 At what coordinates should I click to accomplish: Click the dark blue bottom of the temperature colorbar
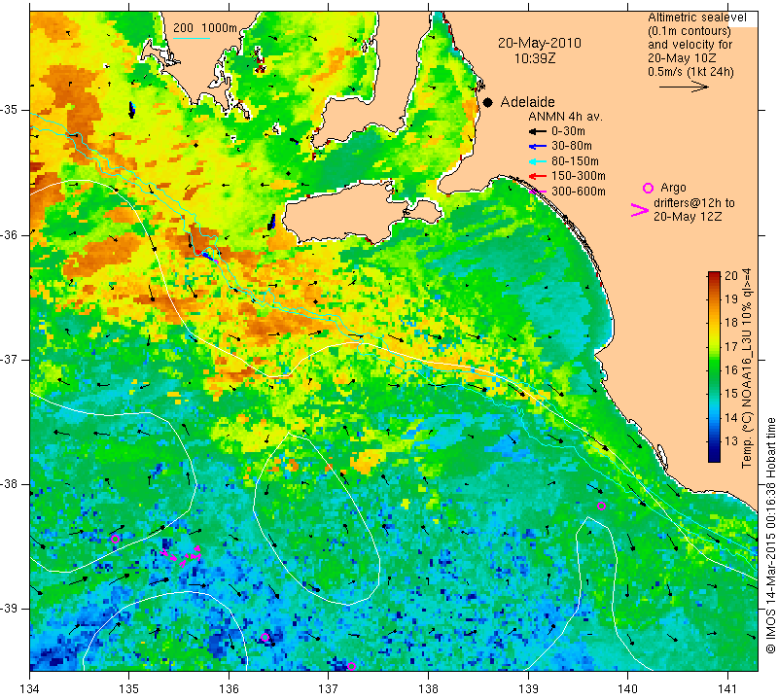pos(714,457)
